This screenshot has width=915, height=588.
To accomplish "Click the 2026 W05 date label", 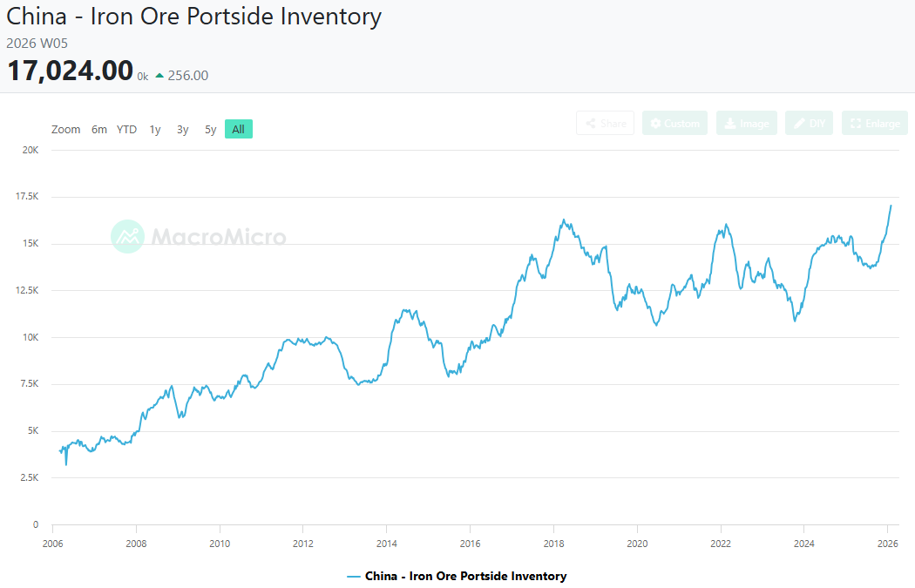I will [x=37, y=43].
